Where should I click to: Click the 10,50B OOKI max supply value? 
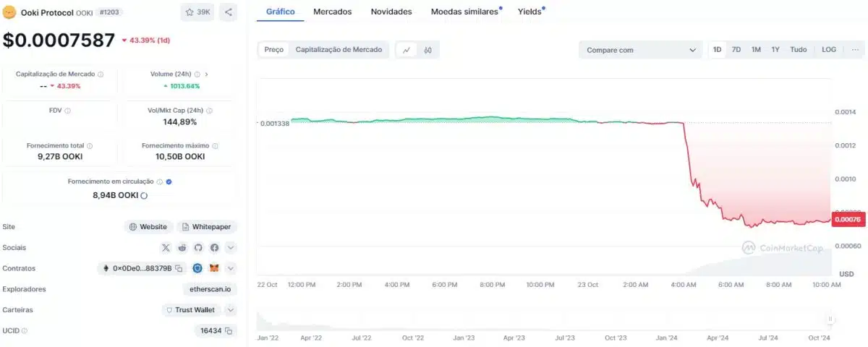pos(180,156)
